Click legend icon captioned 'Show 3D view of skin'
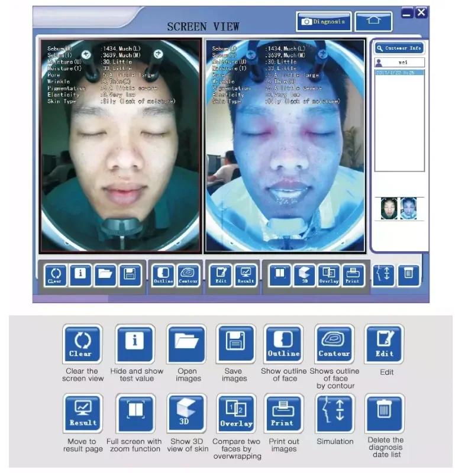Screen dimensions: 468x476 [x=186, y=413]
